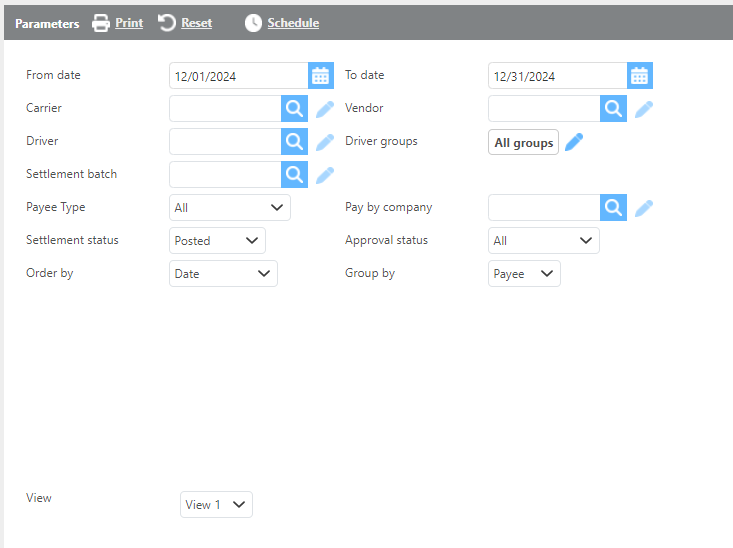Click the Print link in toolbar
This screenshot has height=548, width=733.
128,23
